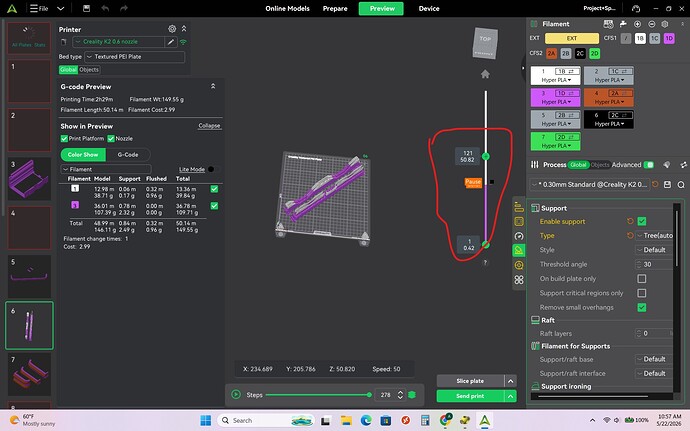Reset support Type with its revert arrow
690x431 pixels.
point(630,236)
